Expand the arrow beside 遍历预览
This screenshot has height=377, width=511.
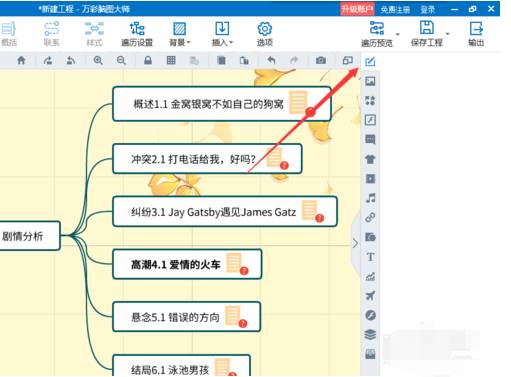(x=398, y=34)
